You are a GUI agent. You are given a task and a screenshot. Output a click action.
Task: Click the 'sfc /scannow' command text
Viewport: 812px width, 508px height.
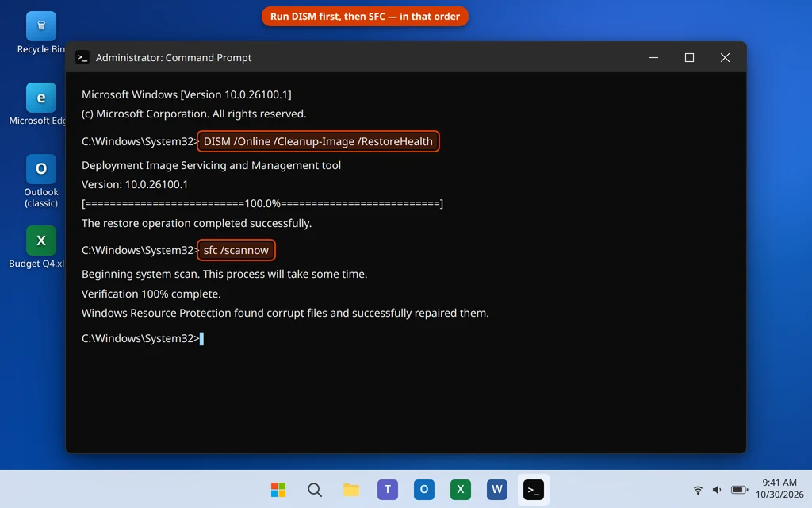click(236, 250)
